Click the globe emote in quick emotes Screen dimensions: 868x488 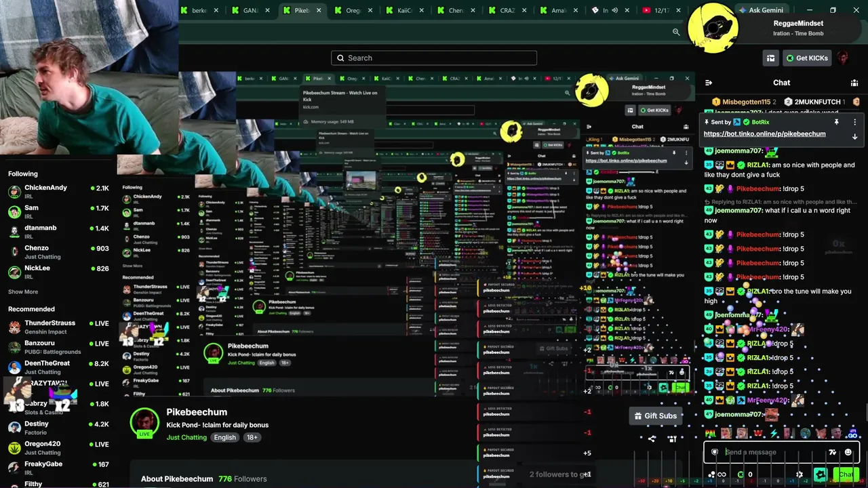pos(805,433)
